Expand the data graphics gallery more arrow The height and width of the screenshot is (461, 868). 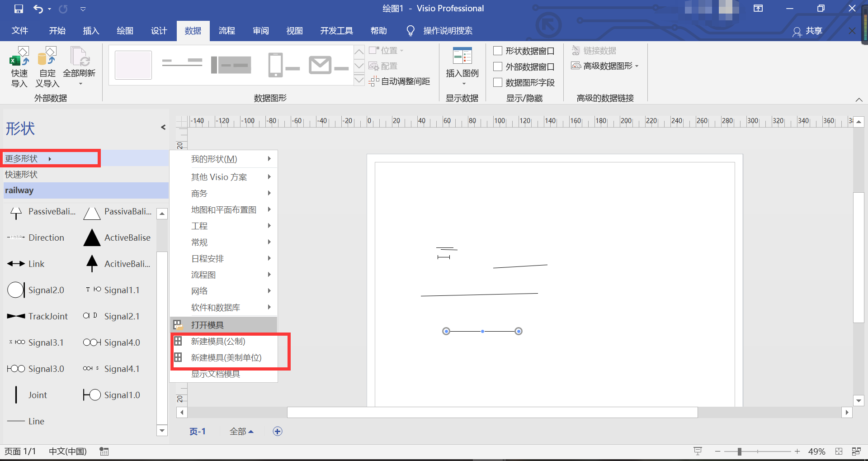click(359, 81)
